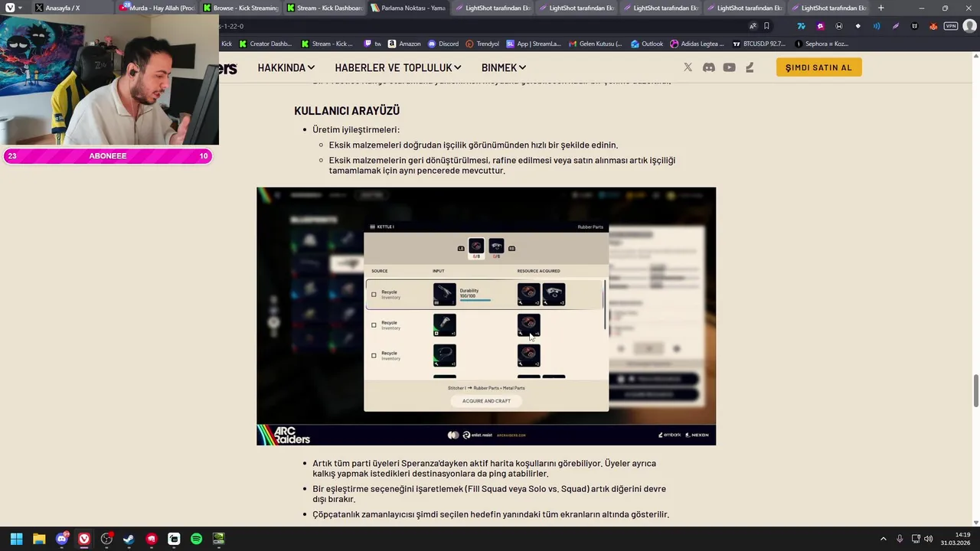The height and width of the screenshot is (551, 980).
Task: Open the Sephora bookmark
Action: tap(822, 44)
